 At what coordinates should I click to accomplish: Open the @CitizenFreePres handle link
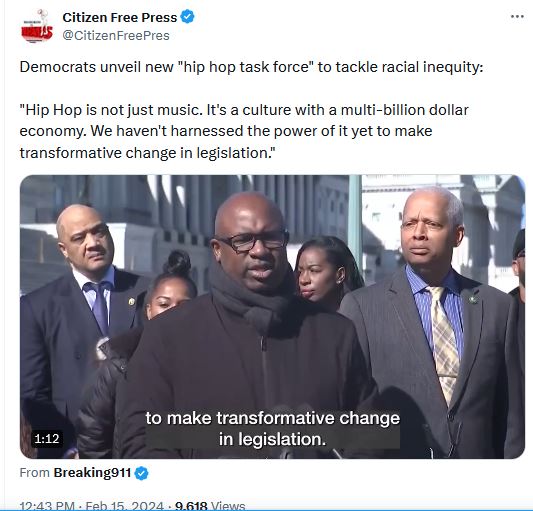pos(116,35)
